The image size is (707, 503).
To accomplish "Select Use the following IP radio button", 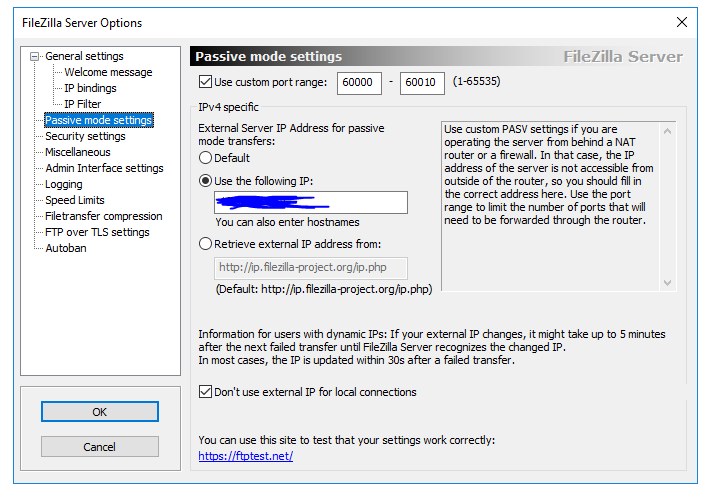I will (205, 181).
